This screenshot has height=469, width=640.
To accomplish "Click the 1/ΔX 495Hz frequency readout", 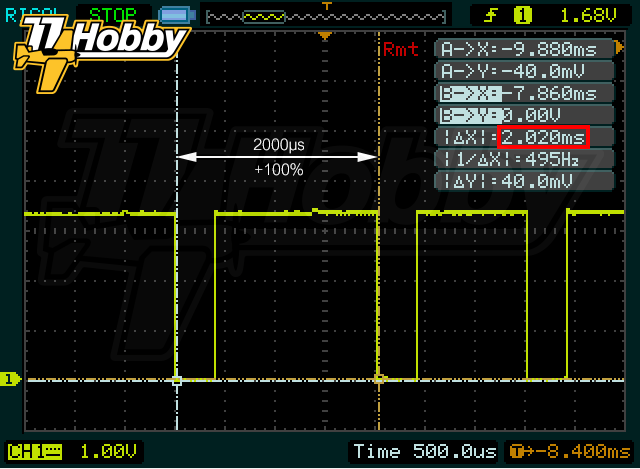I will pos(524,159).
